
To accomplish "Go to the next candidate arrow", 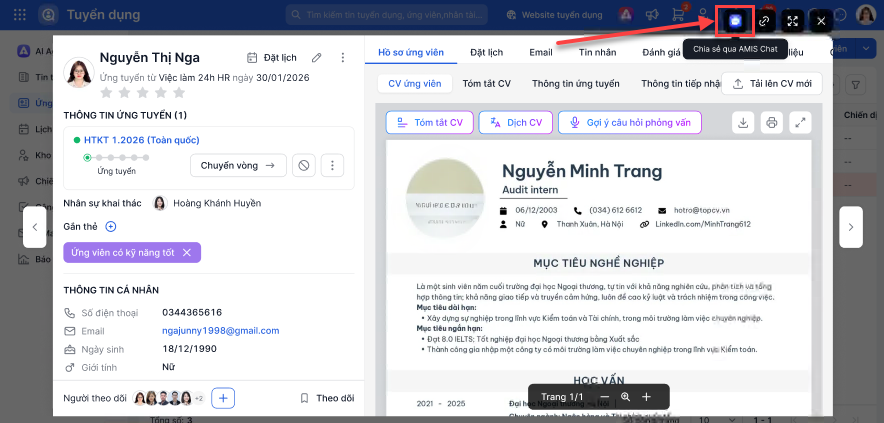I will coord(851,227).
